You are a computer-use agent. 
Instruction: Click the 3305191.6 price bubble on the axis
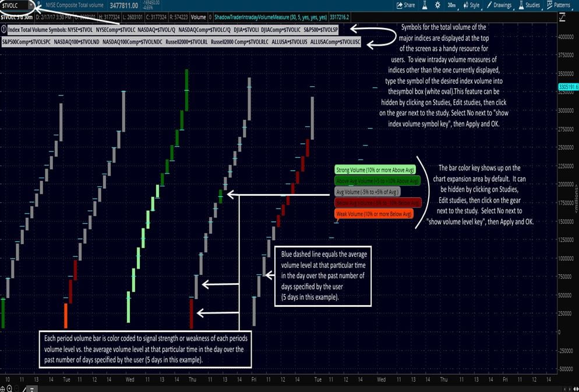(x=569, y=87)
